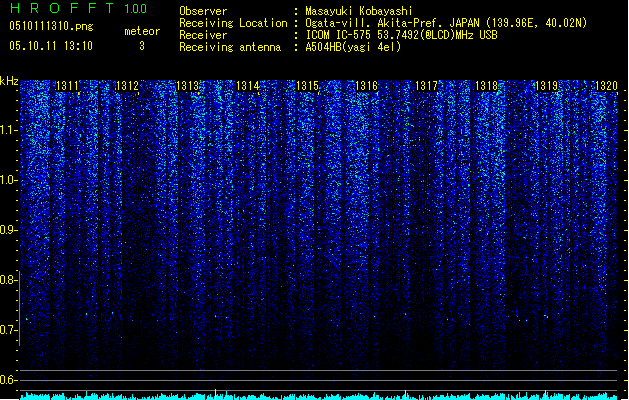Click the 1318 time marker
Viewport: 629px width, 400px height.
(487, 86)
